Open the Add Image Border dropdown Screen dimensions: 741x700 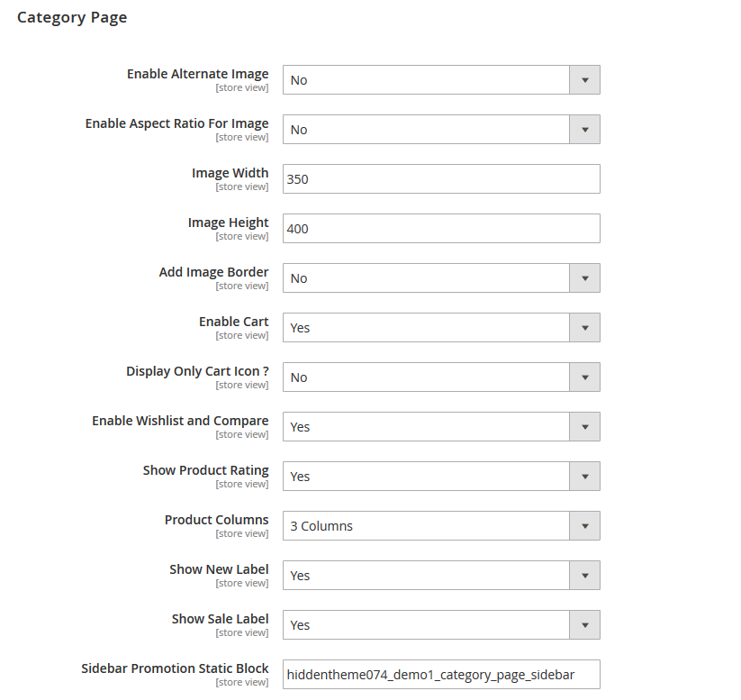pos(584,277)
